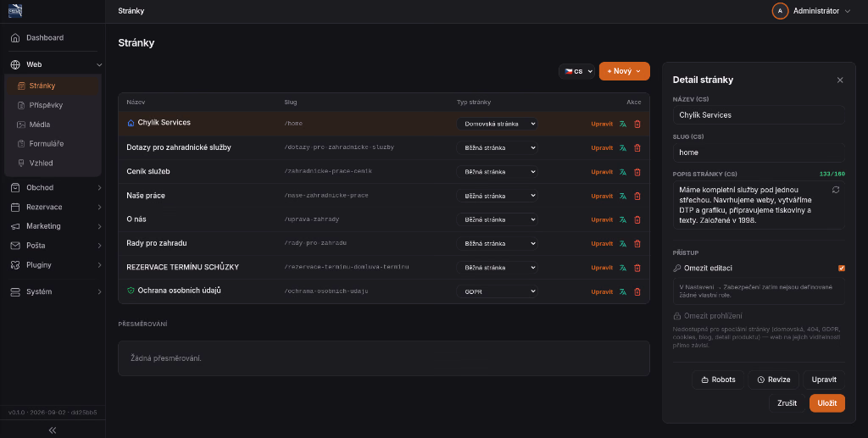868x438 pixels.
Task: Click the translate icon for Ochrana osobních údajů
Action: [623, 291]
